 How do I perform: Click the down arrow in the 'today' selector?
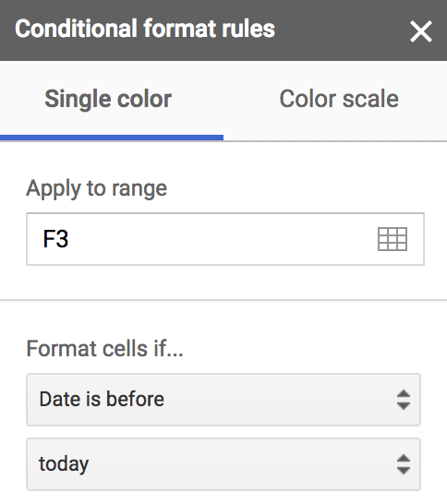(404, 470)
